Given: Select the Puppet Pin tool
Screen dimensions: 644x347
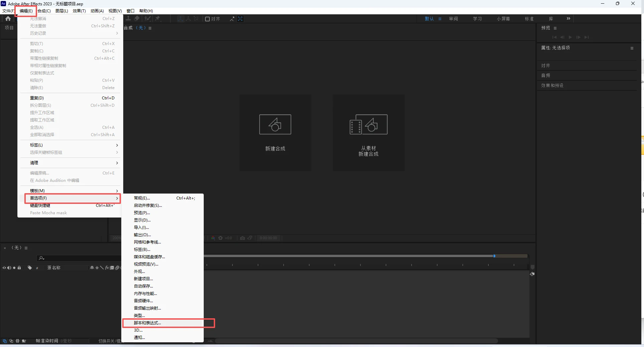Looking at the screenshot, I should click(x=158, y=19).
